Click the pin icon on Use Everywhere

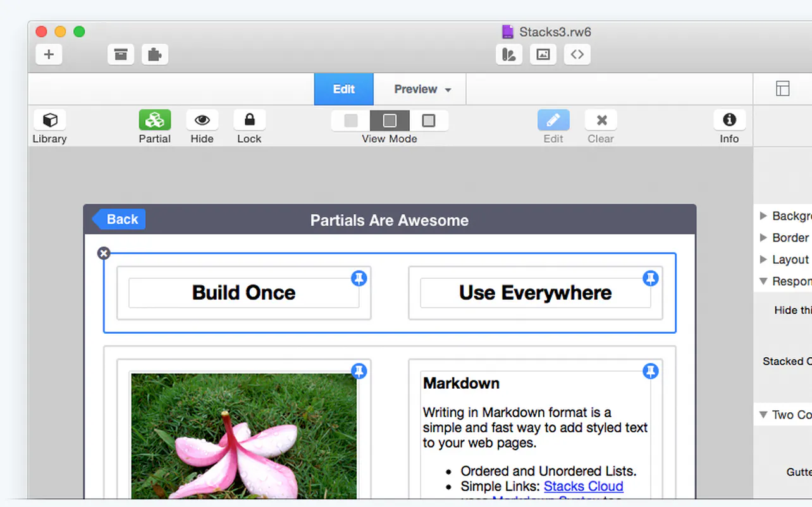click(651, 278)
